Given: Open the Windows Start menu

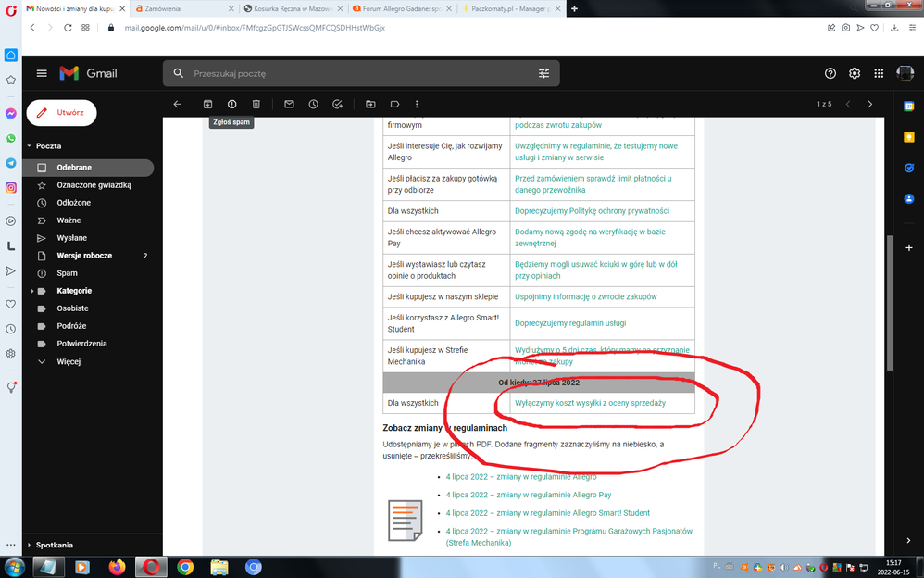Looking at the screenshot, I should click(14, 568).
